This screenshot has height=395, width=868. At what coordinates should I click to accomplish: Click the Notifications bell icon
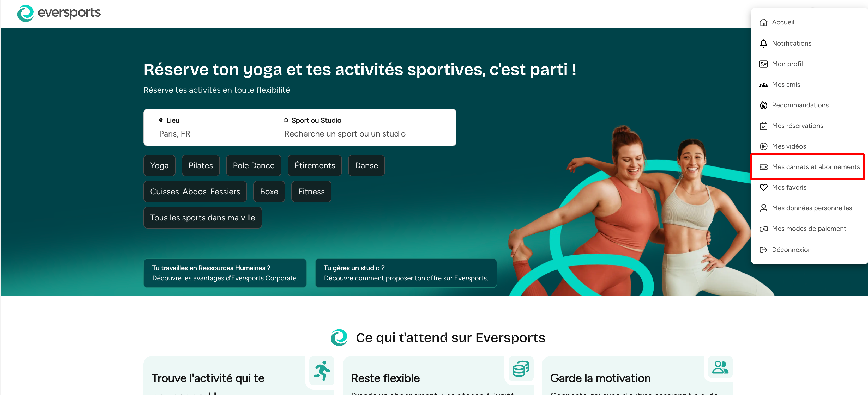[x=763, y=44]
